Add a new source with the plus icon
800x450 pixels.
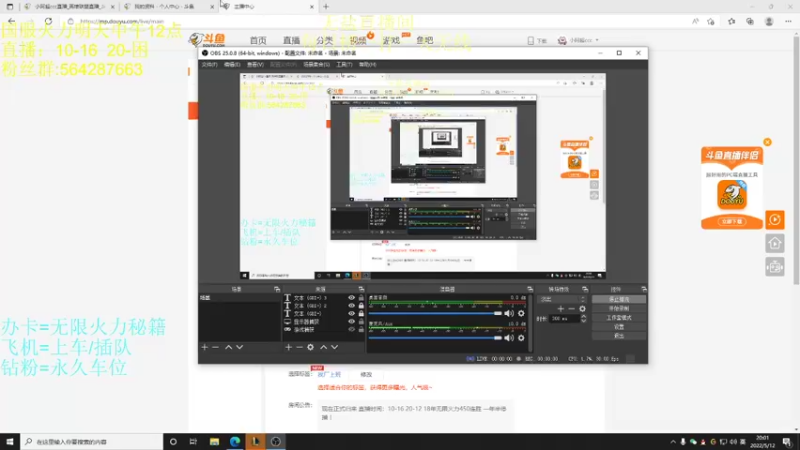[x=288, y=347]
